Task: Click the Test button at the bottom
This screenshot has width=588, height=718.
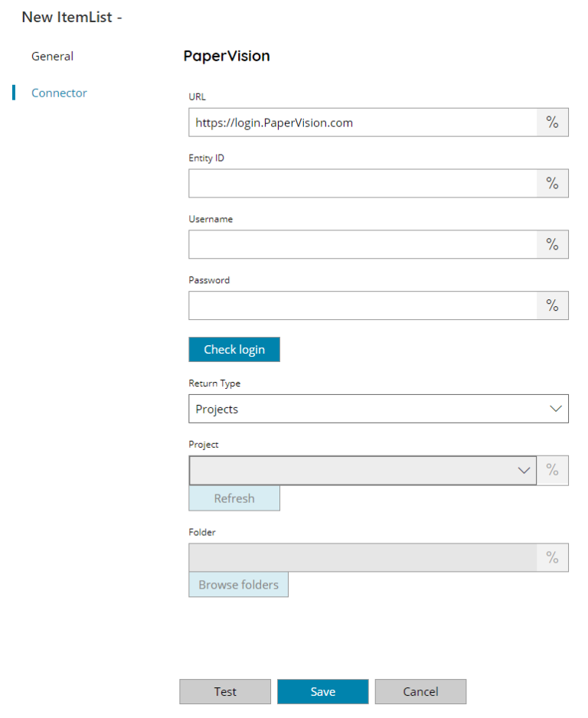Action: (224, 691)
